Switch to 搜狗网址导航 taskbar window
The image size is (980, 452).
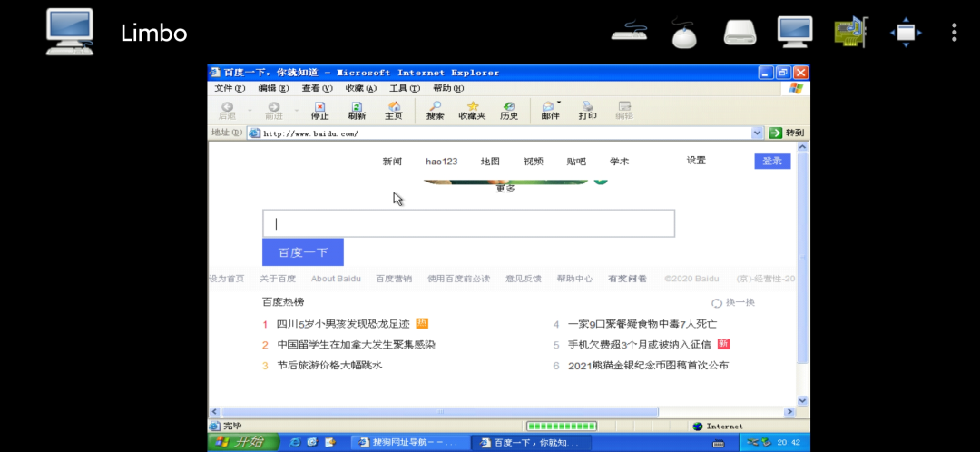click(x=408, y=443)
